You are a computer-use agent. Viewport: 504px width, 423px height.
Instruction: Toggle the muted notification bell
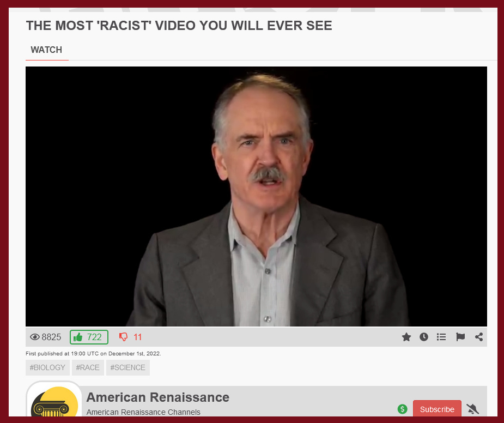point(472,409)
